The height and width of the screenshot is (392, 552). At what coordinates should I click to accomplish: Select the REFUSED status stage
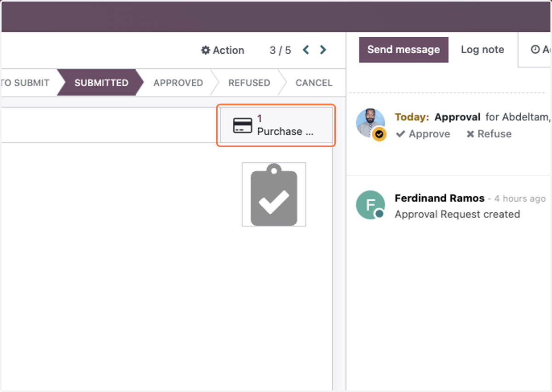tap(249, 83)
